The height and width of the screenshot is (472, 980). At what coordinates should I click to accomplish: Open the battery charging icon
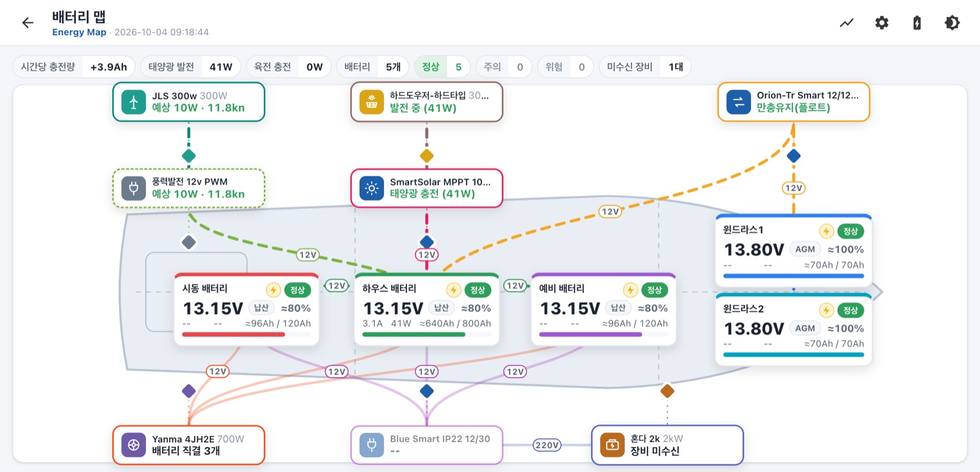click(x=917, y=23)
